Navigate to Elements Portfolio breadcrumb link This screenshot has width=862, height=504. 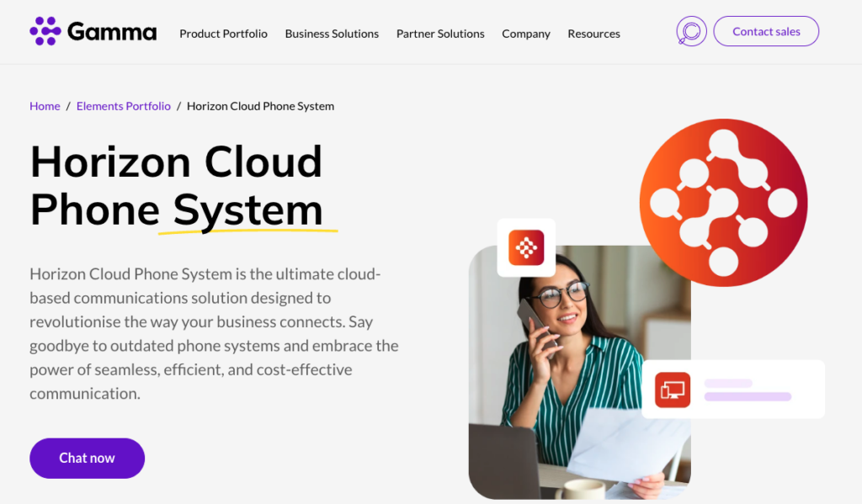[x=123, y=106]
